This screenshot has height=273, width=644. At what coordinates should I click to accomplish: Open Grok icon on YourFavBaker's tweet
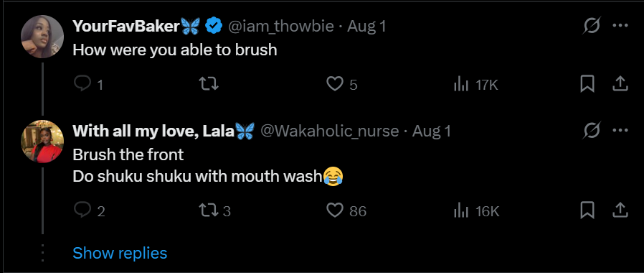[x=592, y=27]
